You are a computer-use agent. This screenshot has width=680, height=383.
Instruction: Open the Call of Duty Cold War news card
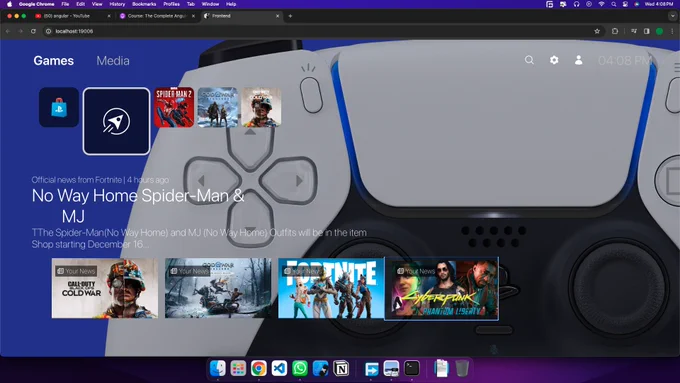pos(105,288)
